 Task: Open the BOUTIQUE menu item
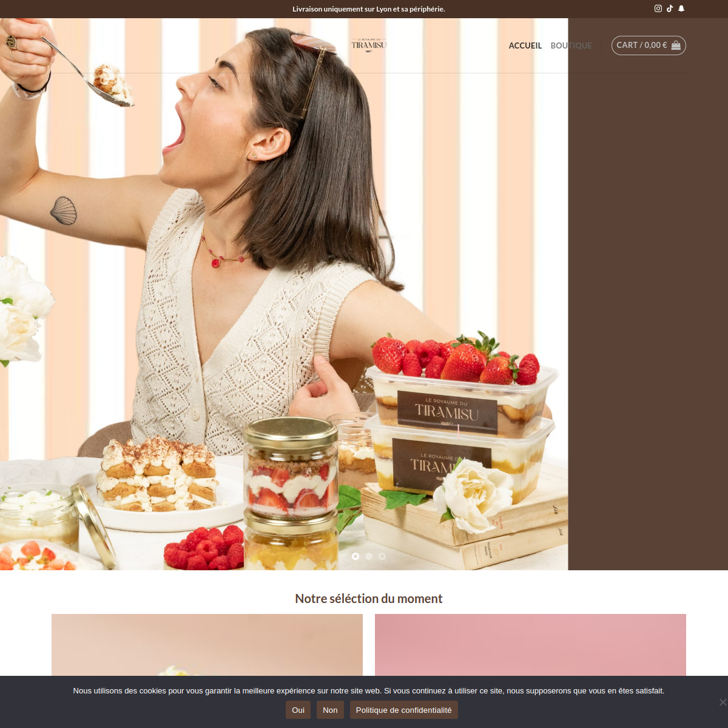tap(571, 45)
